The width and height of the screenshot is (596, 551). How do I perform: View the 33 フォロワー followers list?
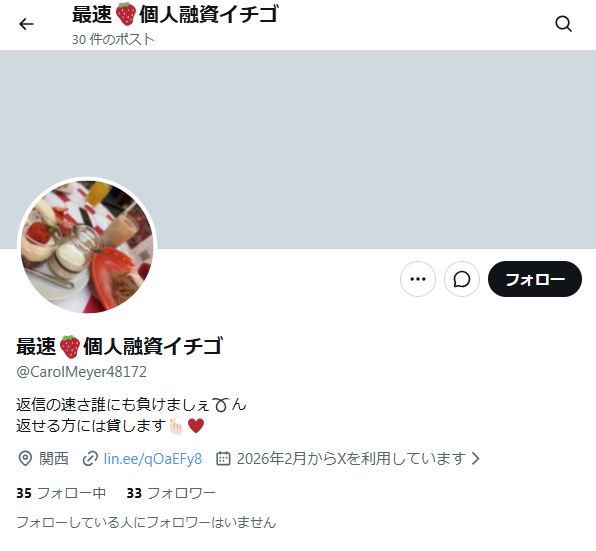[x=171, y=493]
